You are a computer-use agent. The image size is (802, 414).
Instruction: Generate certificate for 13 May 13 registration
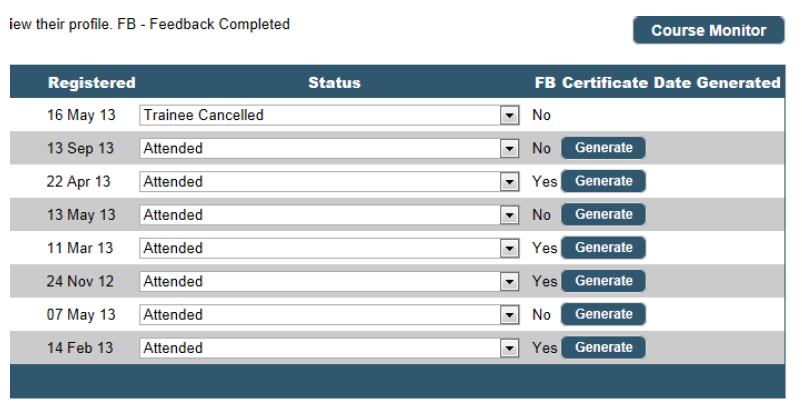click(x=603, y=214)
